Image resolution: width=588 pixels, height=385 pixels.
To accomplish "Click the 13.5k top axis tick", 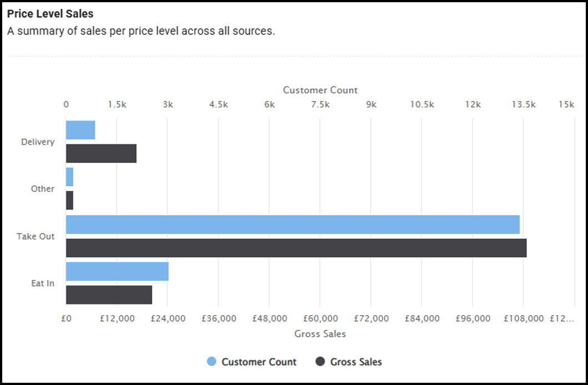I will (524, 104).
